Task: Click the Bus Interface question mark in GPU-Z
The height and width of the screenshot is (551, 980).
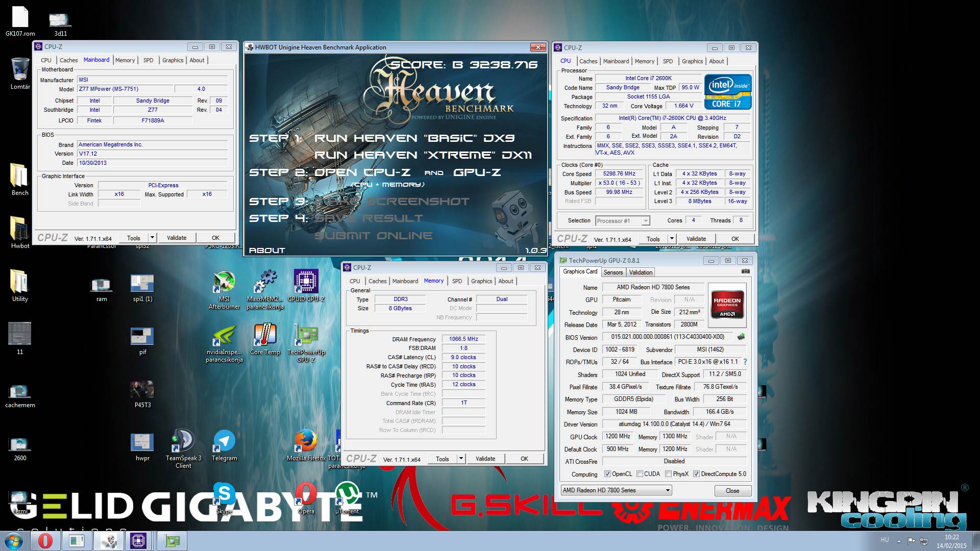Action: 745,362
